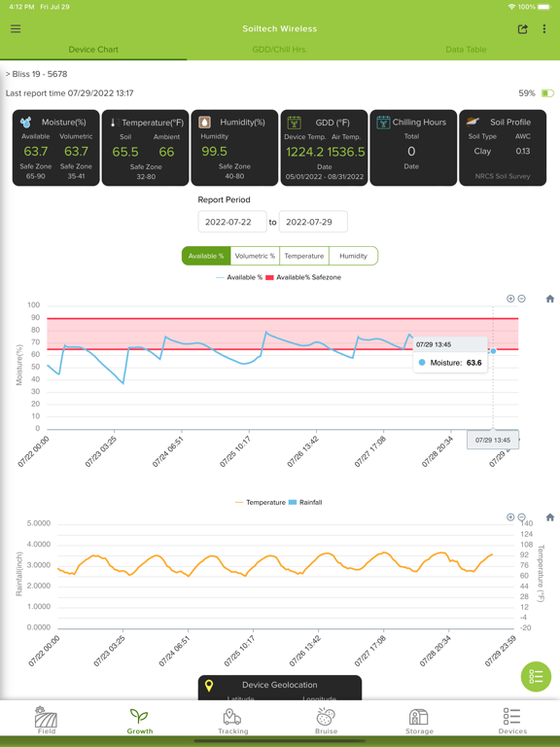Click the Temperature thermometer icon
This screenshot has height=747, width=560.
click(x=113, y=123)
